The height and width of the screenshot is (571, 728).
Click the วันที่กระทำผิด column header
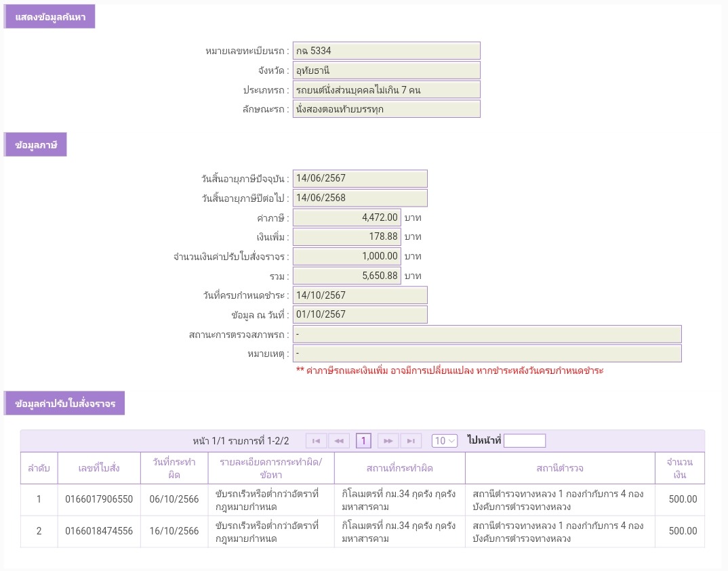174,468
